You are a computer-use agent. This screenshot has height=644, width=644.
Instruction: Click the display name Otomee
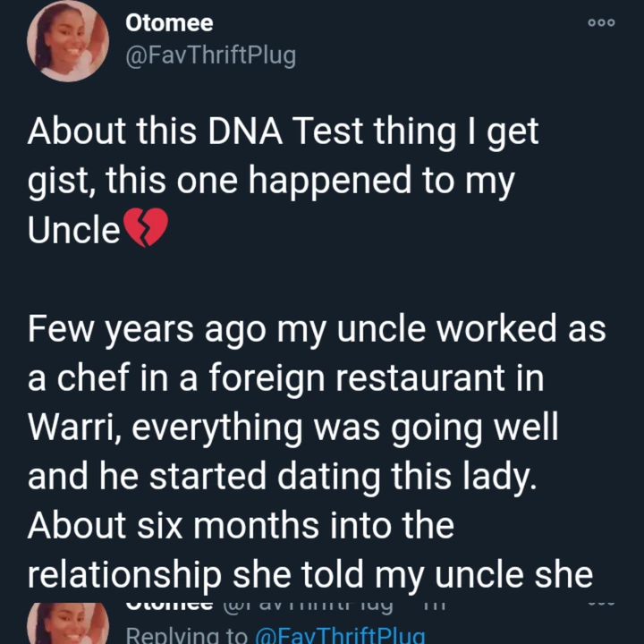[x=169, y=23]
